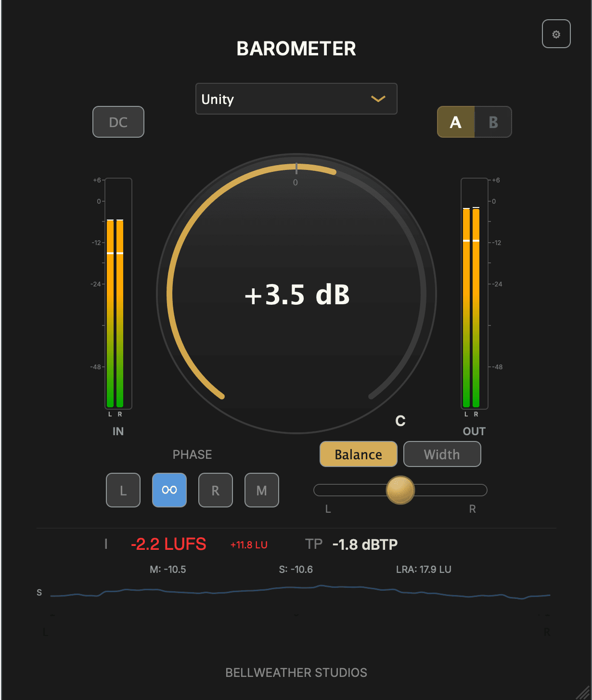Select the L phase button

coord(123,490)
